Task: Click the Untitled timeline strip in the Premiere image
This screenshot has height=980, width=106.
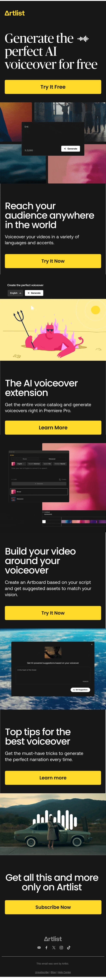Action: click(x=74, y=518)
